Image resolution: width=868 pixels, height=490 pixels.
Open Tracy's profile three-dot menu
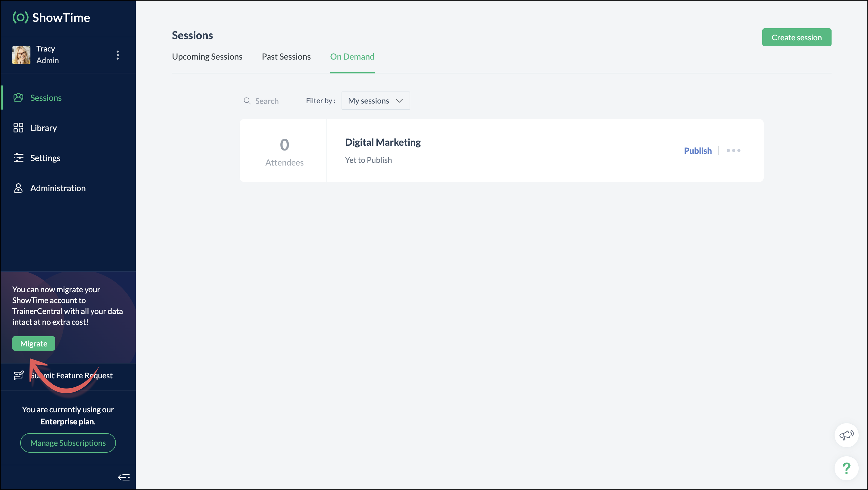(x=117, y=55)
